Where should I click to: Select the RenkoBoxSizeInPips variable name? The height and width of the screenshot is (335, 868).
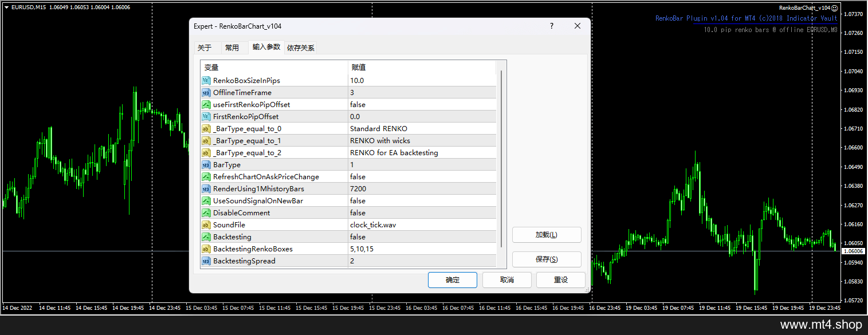pos(246,81)
